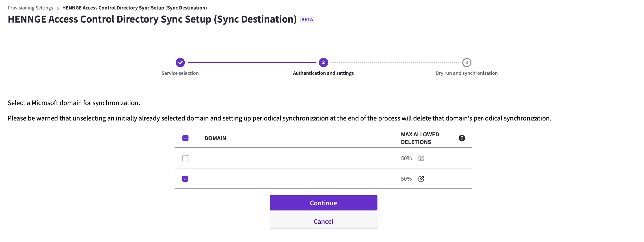This screenshot has height=242, width=644.
Task: Click step 2 circle indicator
Action: (323, 62)
